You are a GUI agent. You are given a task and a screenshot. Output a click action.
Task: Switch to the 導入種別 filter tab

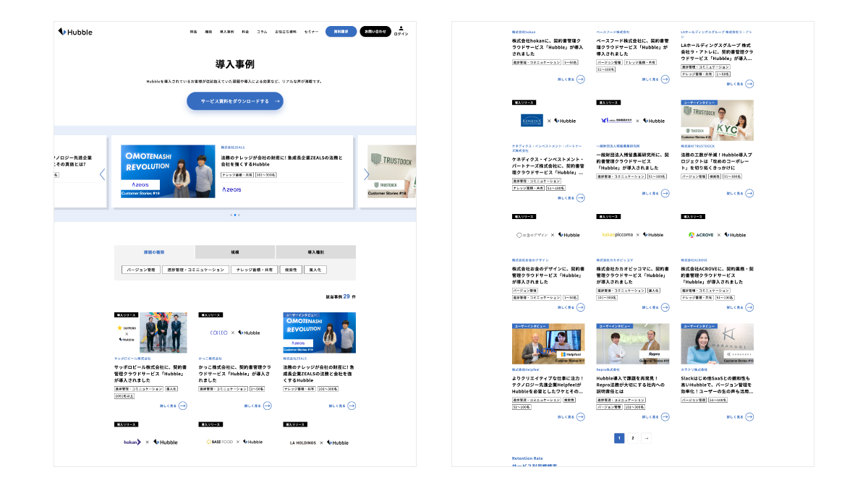[316, 252]
